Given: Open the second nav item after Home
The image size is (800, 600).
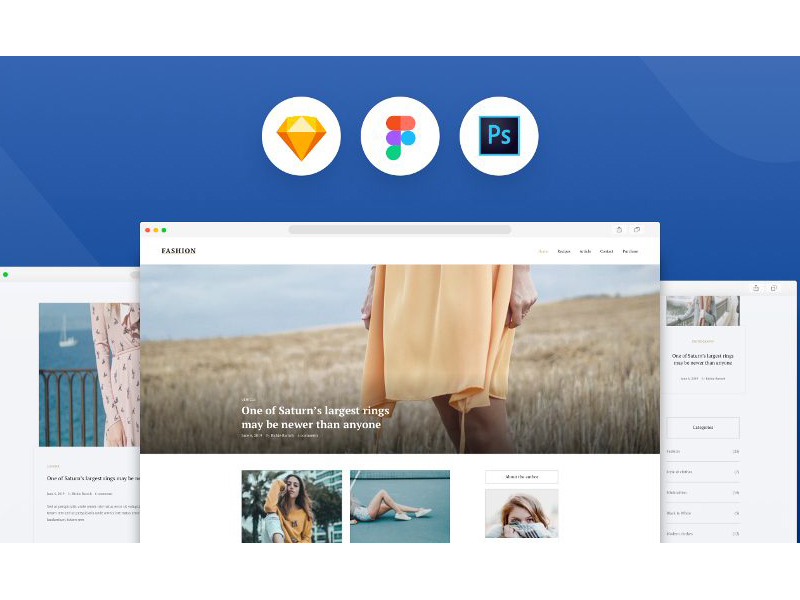Looking at the screenshot, I should point(564,252).
